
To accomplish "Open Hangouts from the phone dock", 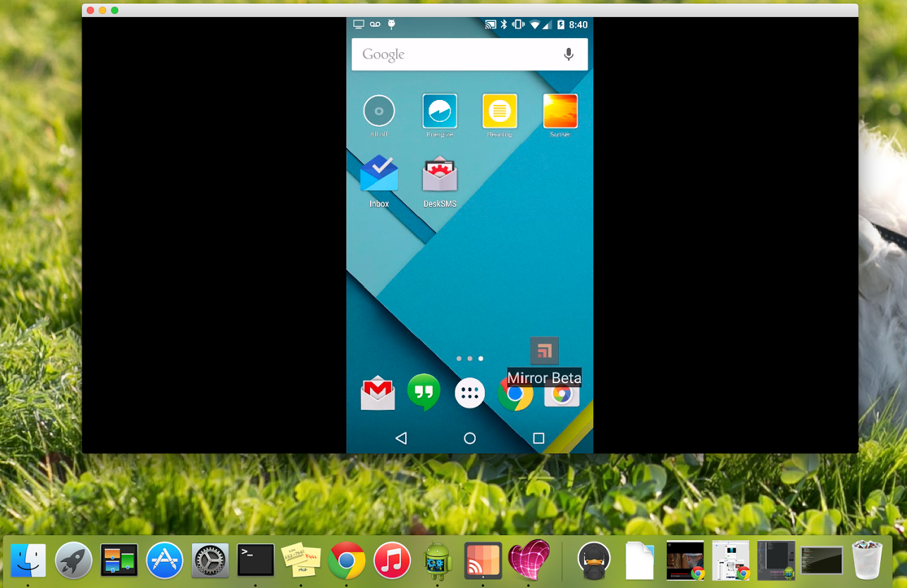I will [424, 392].
